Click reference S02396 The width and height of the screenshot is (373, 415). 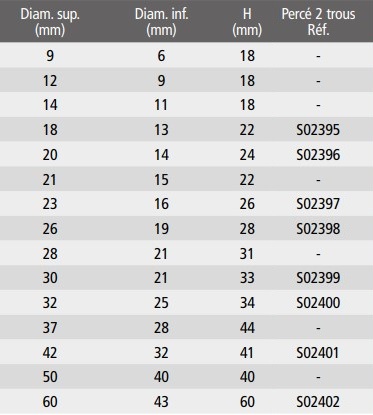pyautogui.click(x=318, y=155)
